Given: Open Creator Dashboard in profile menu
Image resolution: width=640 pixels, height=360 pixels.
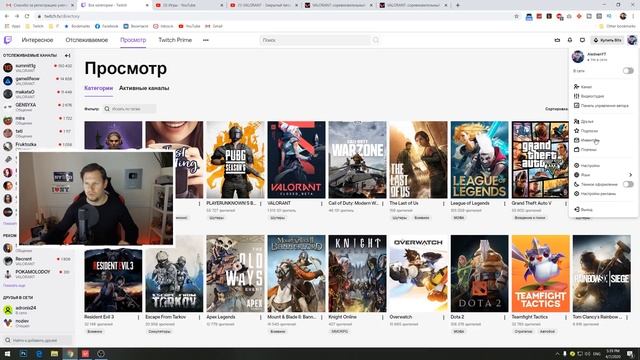Looking at the screenshot, I should pyautogui.click(x=601, y=105).
